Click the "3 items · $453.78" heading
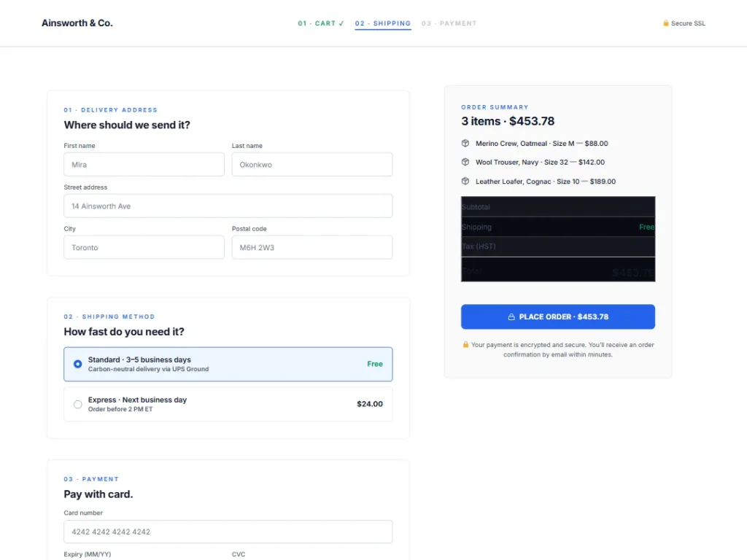The image size is (747, 560). coord(508,122)
